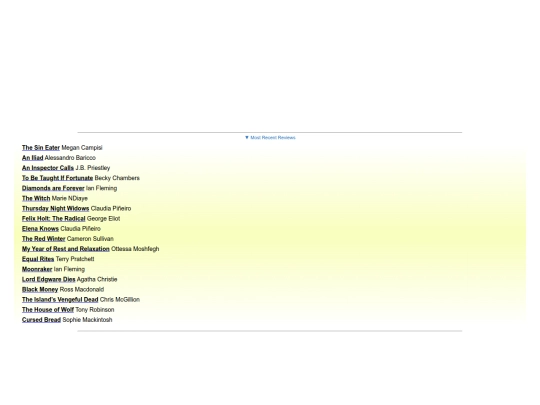Open Equal Rites review link
540x405 pixels.
(38, 259)
